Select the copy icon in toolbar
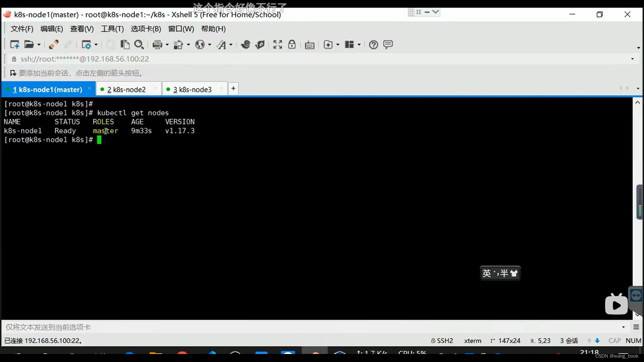Image resolution: width=644 pixels, height=362 pixels. pos(125,44)
